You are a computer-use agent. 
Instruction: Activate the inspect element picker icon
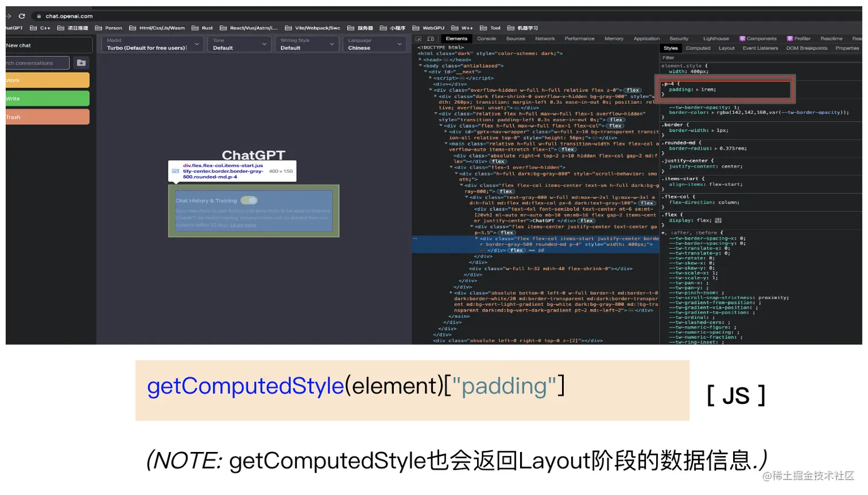(419, 38)
